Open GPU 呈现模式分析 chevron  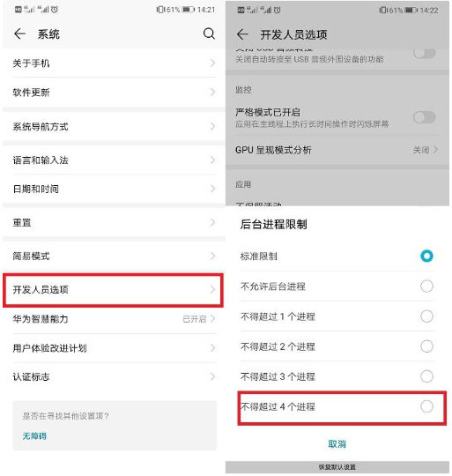click(x=435, y=150)
